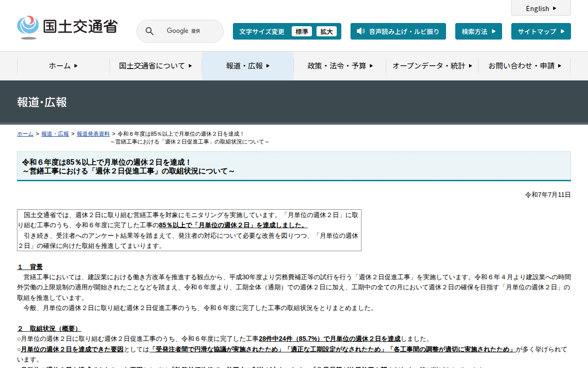Open 音声読み上げ・ルビ振り

pos(398,31)
